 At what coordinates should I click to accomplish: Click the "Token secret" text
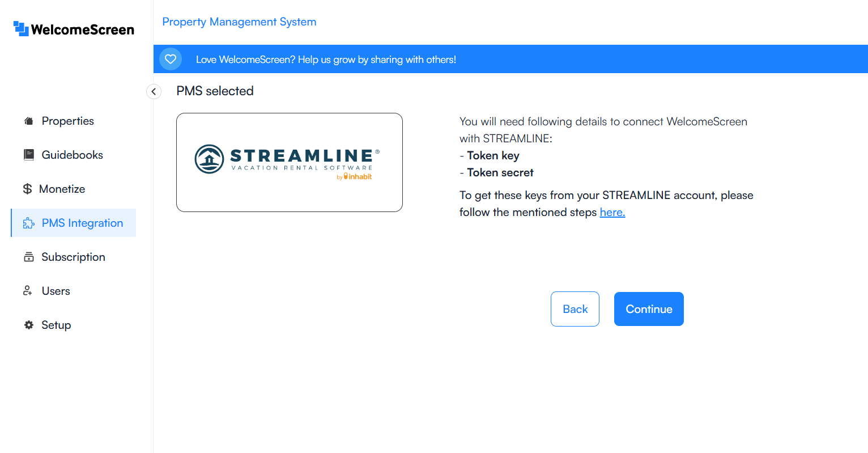tap(500, 172)
